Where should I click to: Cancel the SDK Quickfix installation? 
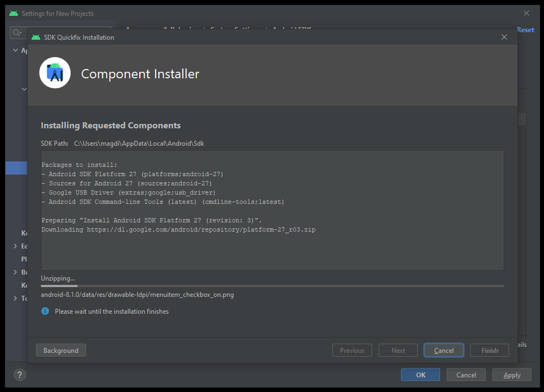pyautogui.click(x=444, y=351)
